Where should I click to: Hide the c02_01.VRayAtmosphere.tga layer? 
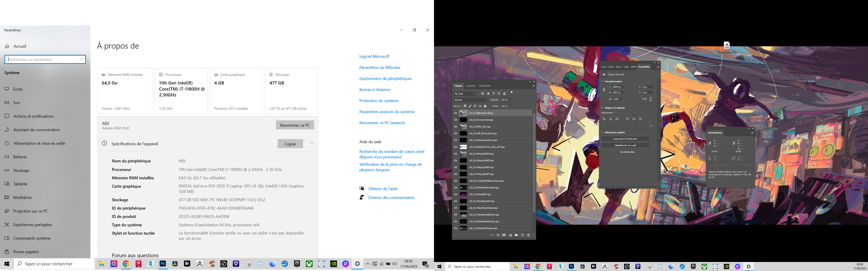coord(455,140)
